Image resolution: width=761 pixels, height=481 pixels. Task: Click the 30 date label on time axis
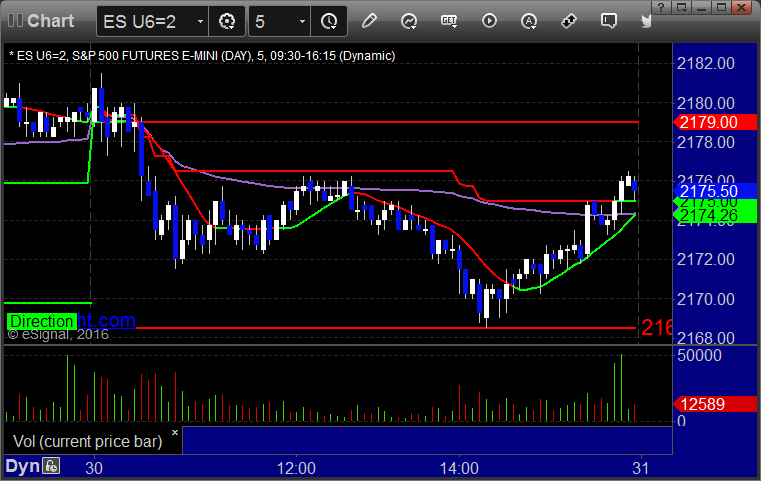[94, 468]
